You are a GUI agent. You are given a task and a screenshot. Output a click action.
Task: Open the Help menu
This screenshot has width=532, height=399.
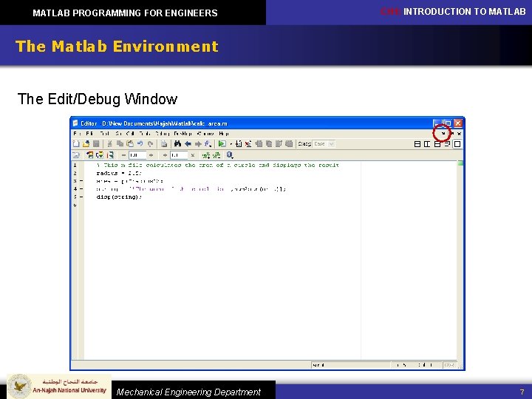224,133
